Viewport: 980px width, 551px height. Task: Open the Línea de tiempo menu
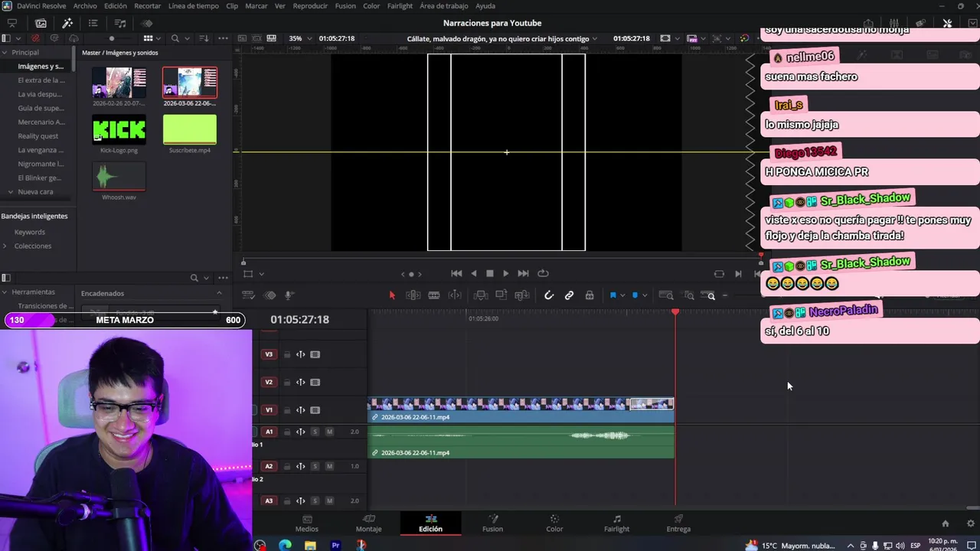pyautogui.click(x=193, y=5)
